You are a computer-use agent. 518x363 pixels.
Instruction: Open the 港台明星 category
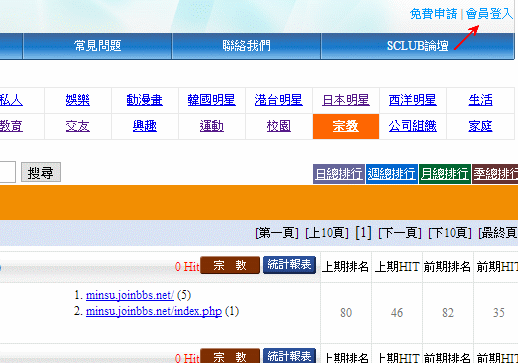(x=279, y=100)
